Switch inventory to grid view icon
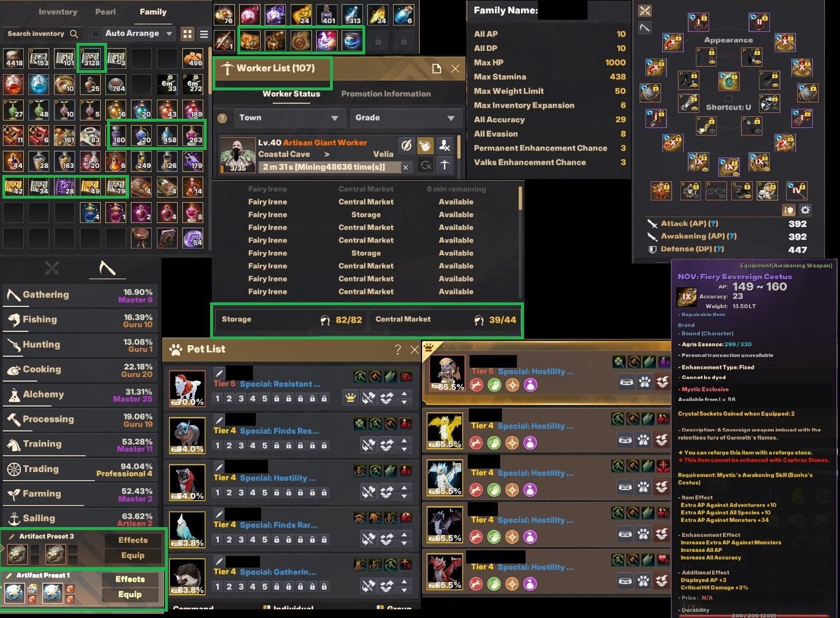The image size is (840, 618). (188, 34)
